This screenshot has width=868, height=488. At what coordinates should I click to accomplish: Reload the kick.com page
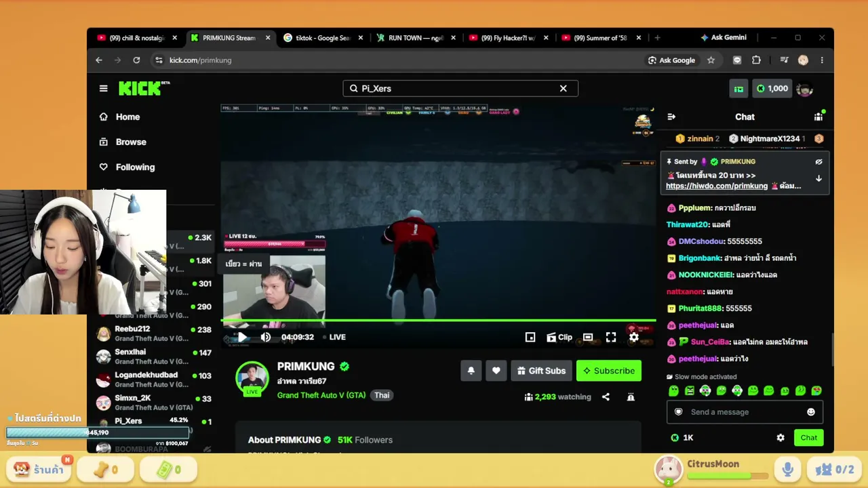tap(136, 60)
